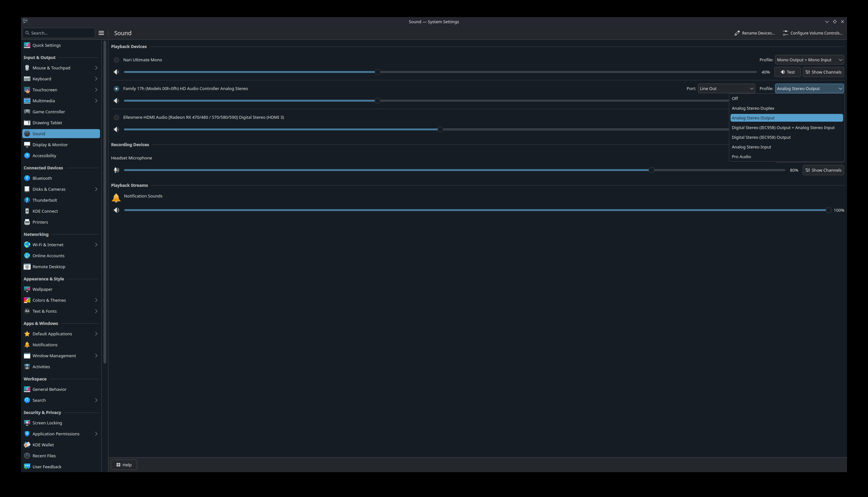Viewport: 868px width, 497px height.
Task: Open the Thunderbolt settings page
Action: coord(45,200)
